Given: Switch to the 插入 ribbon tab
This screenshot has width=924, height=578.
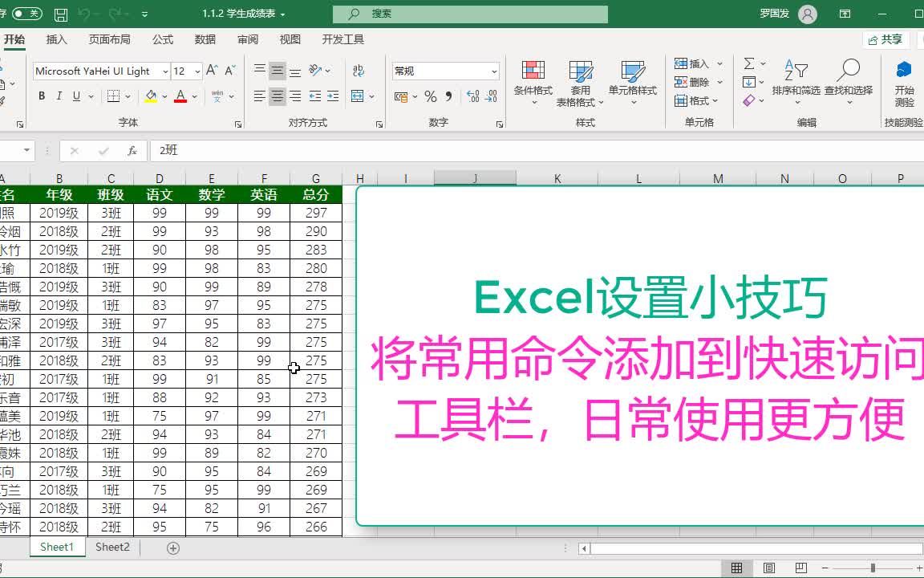Looking at the screenshot, I should 56,38.
